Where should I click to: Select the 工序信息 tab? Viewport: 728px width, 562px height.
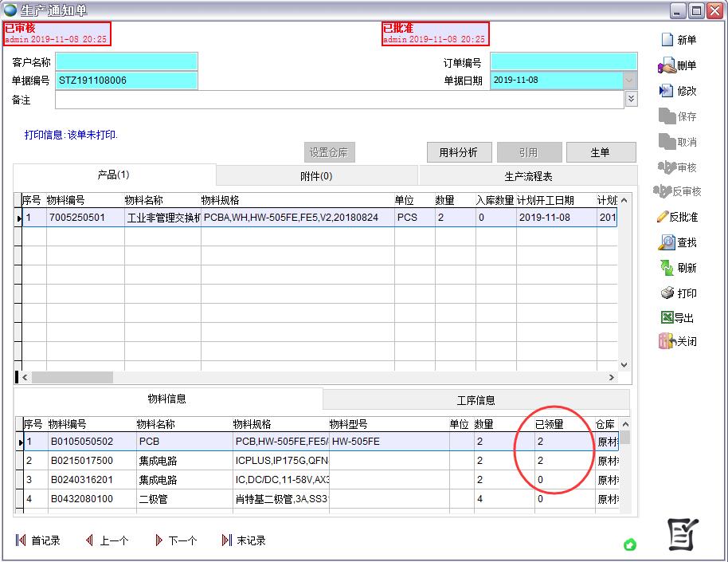pos(476,400)
